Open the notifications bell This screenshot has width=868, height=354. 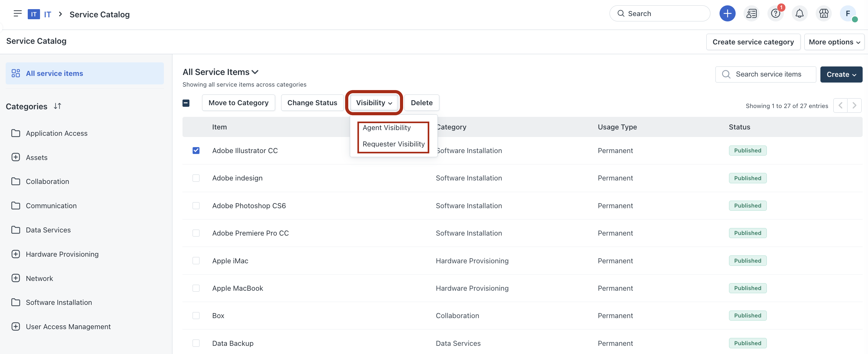[x=799, y=14]
